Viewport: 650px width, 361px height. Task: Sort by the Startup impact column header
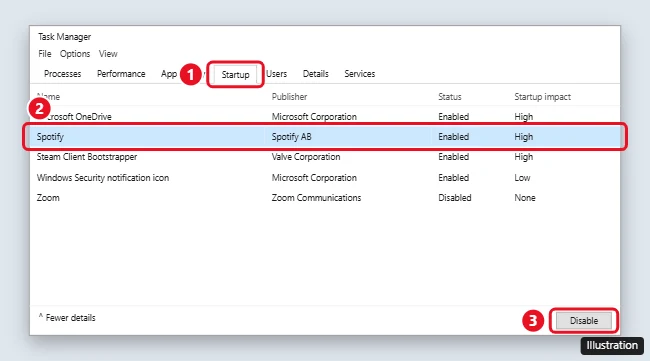(x=543, y=97)
